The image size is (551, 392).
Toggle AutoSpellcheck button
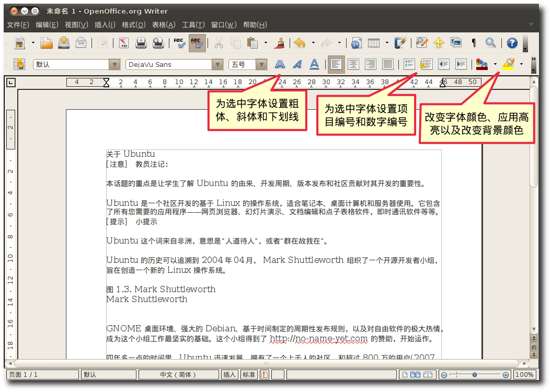[197, 43]
